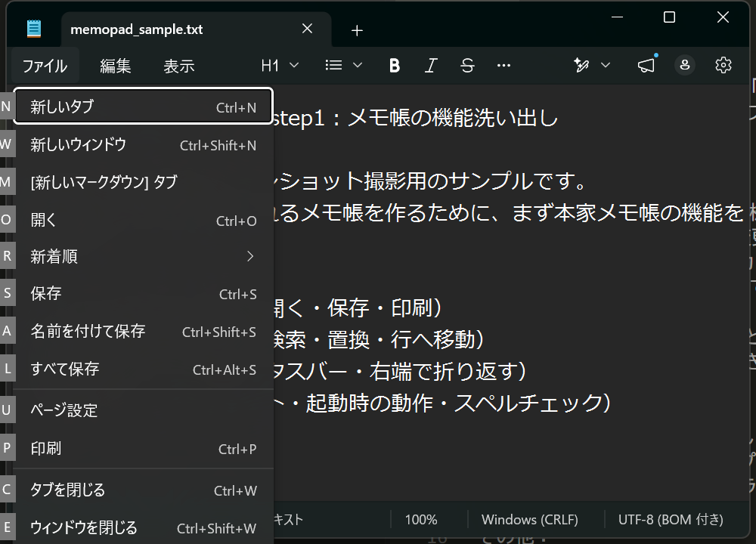Viewport: 756px width, 544px height.
Task: Click the AI rewrite sparkle pen icon
Action: pyautogui.click(x=581, y=65)
